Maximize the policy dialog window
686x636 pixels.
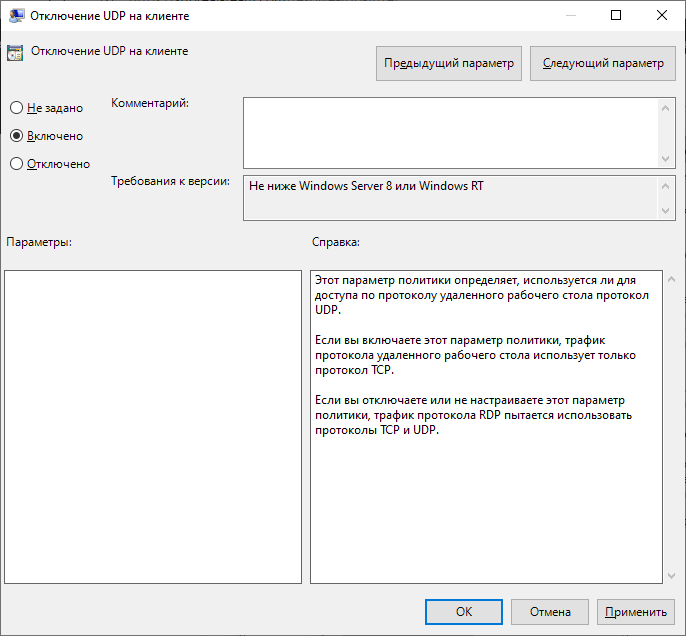(x=616, y=16)
